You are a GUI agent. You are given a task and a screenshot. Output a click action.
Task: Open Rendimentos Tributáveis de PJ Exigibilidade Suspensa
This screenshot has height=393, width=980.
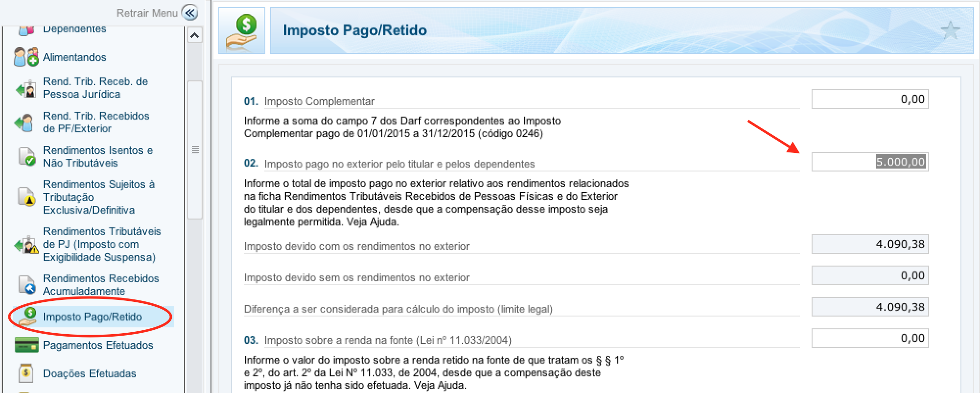[102, 244]
